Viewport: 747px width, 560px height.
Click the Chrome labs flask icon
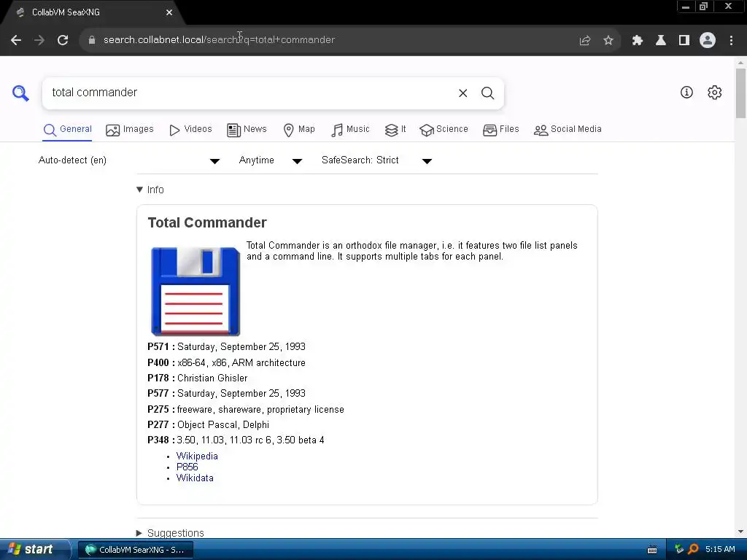pyautogui.click(x=661, y=41)
